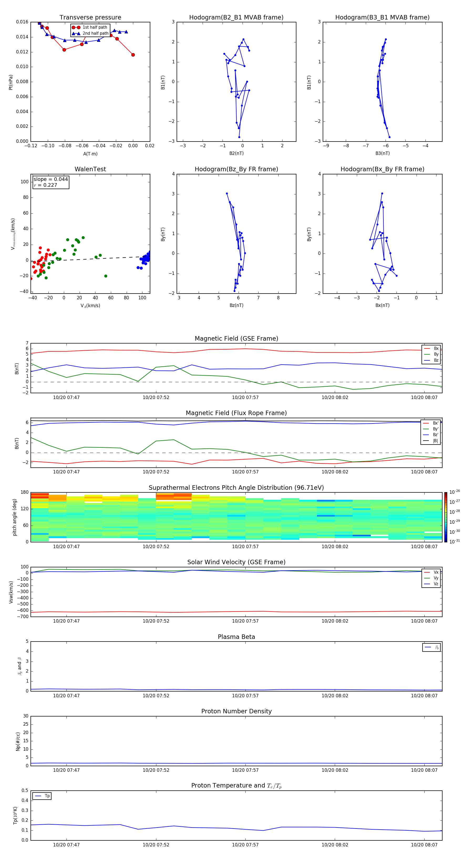Click the 'Bx(nT)' axis label
473x868 pixels.
(382, 305)
